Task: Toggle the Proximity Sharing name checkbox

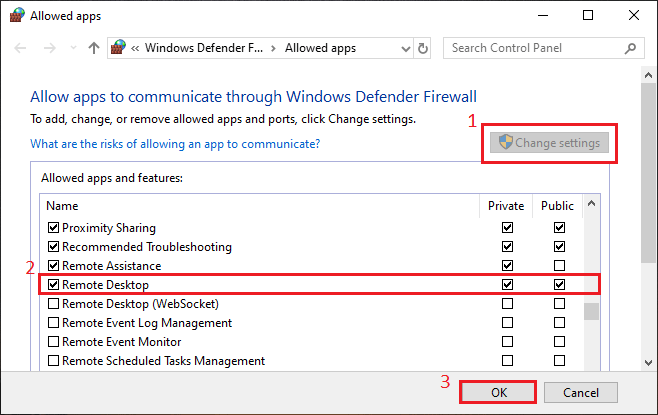Action: (53, 227)
